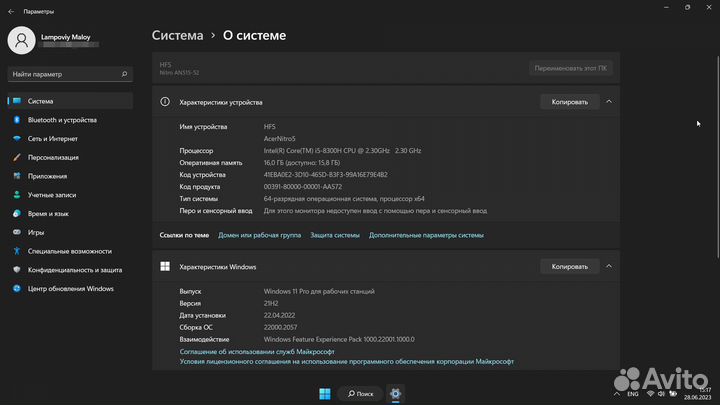Click the Время и язык globe icon
The width and height of the screenshot is (720, 405).
(x=17, y=214)
